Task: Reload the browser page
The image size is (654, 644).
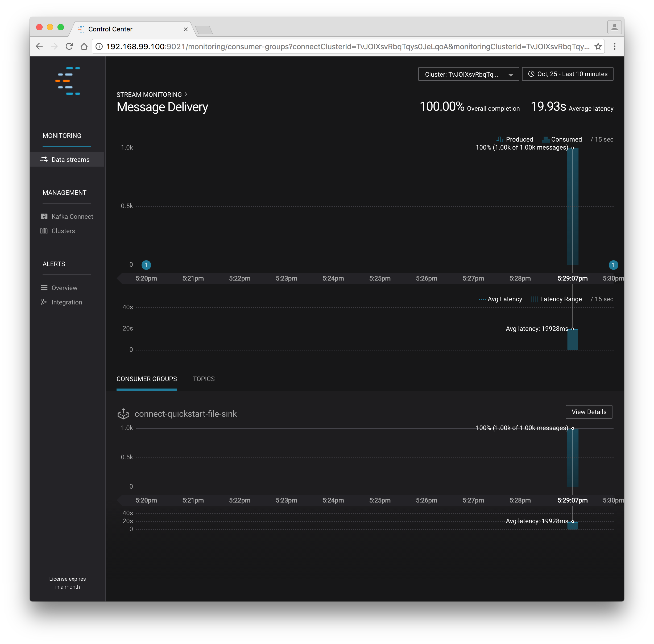Action: tap(69, 46)
